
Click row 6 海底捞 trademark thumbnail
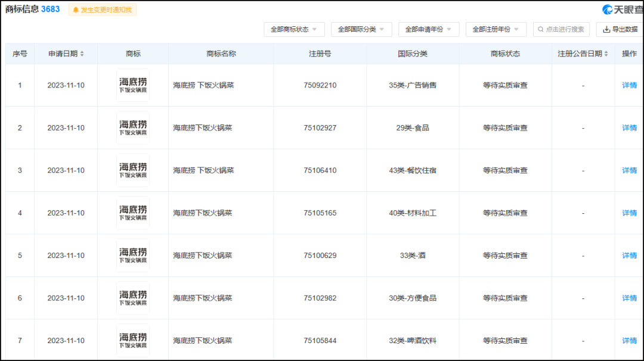tap(132, 297)
